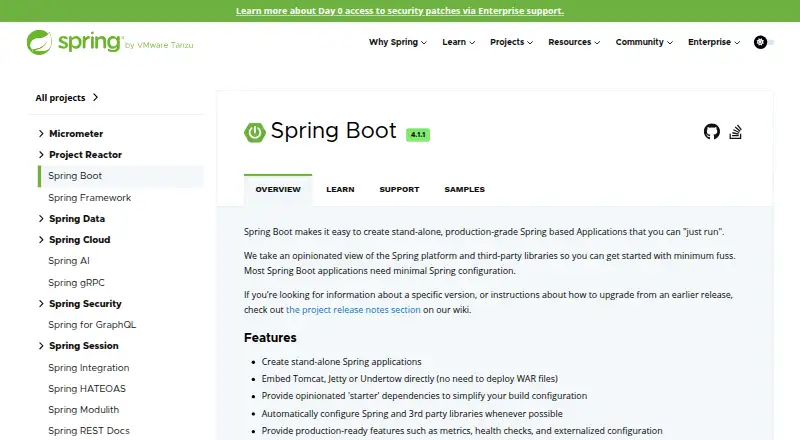Go to All projects

coord(66,97)
